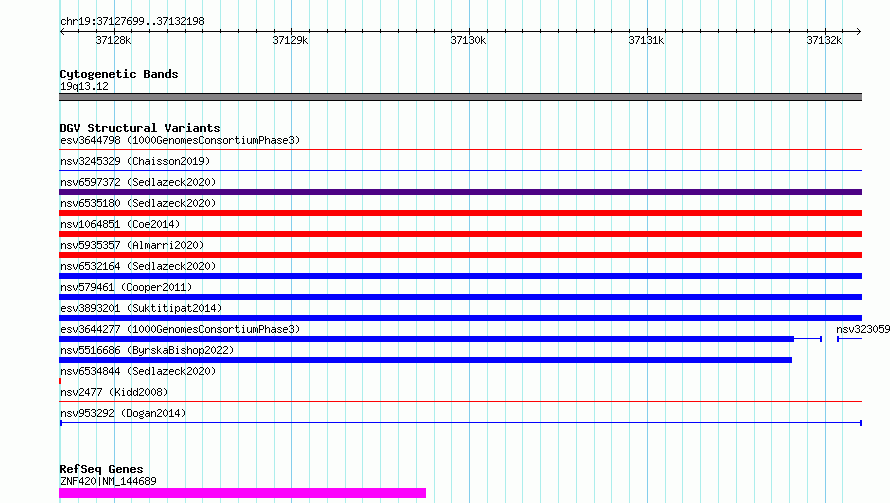The height and width of the screenshot is (503, 890).
Task: Click the ZNF420|NM_144689 gene label
Action: (108, 481)
